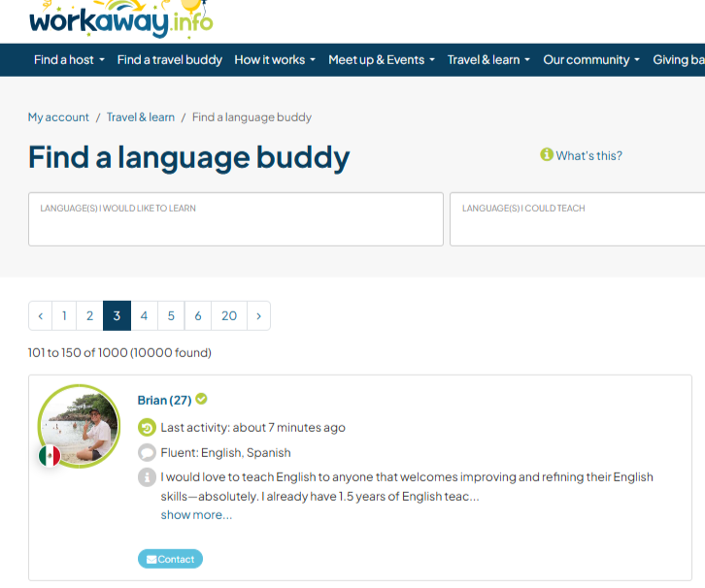The width and height of the screenshot is (705, 588).
Task: Click the What's this? info icon
Action: coord(547,154)
